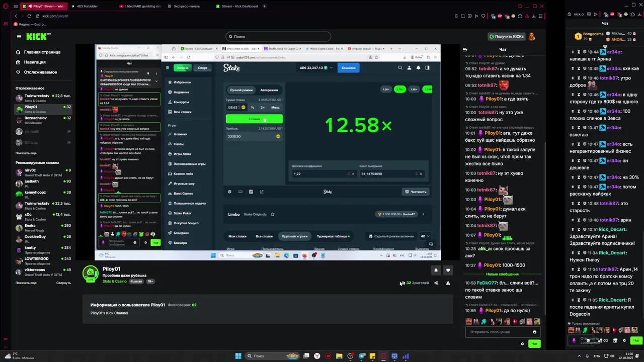Open the user avatar menu
This screenshot has height=362, width=644.
pyautogui.click(x=532, y=36)
